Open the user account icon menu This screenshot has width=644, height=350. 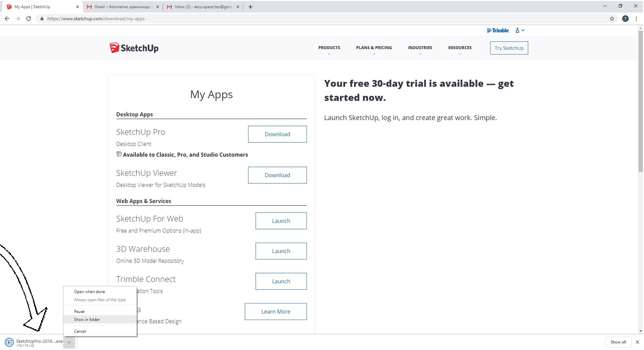(520, 30)
